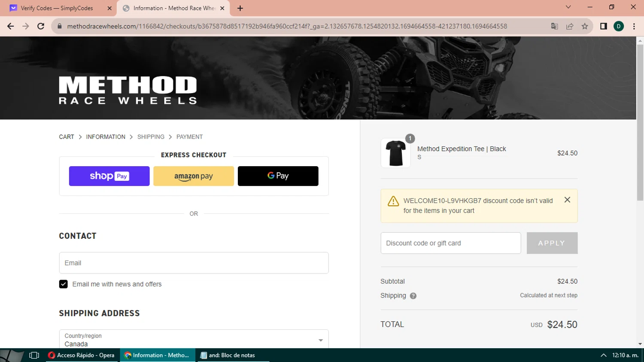
Task: Uncheck Email me with news and offers
Action: point(63,284)
